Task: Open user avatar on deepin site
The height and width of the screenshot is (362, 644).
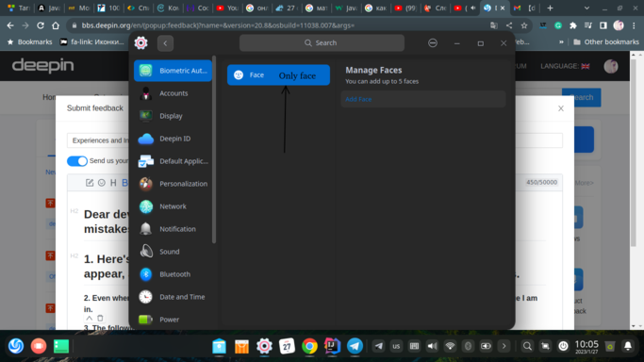Action: pyautogui.click(x=611, y=66)
